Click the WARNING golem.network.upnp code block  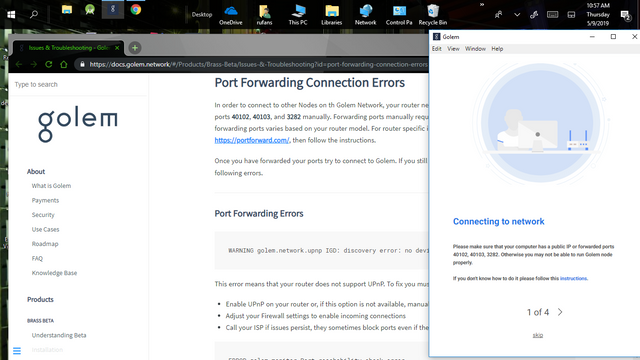322,251
